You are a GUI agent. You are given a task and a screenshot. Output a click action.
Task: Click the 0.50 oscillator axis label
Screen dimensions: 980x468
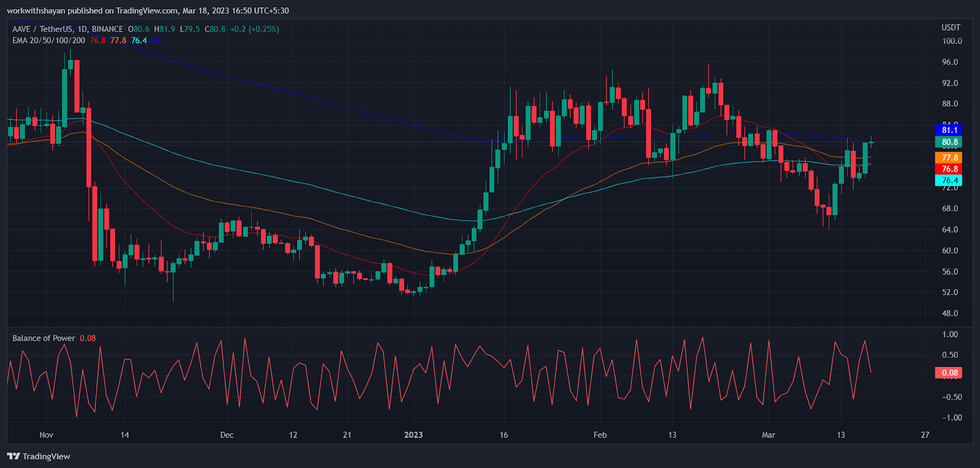coord(950,355)
